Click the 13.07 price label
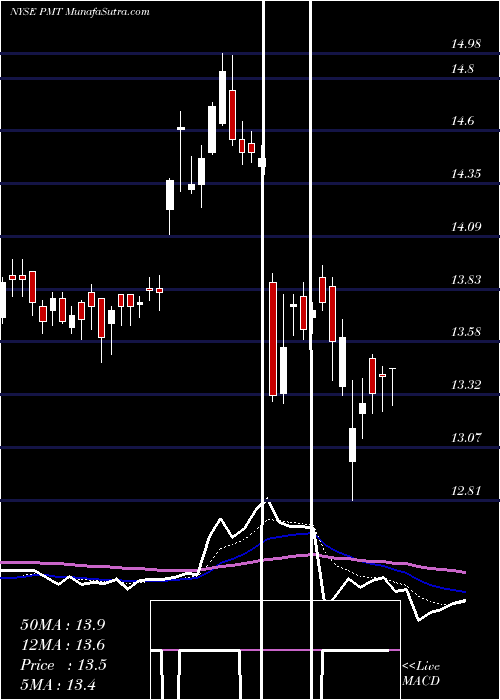This screenshot has width=500, height=700. click(466, 437)
